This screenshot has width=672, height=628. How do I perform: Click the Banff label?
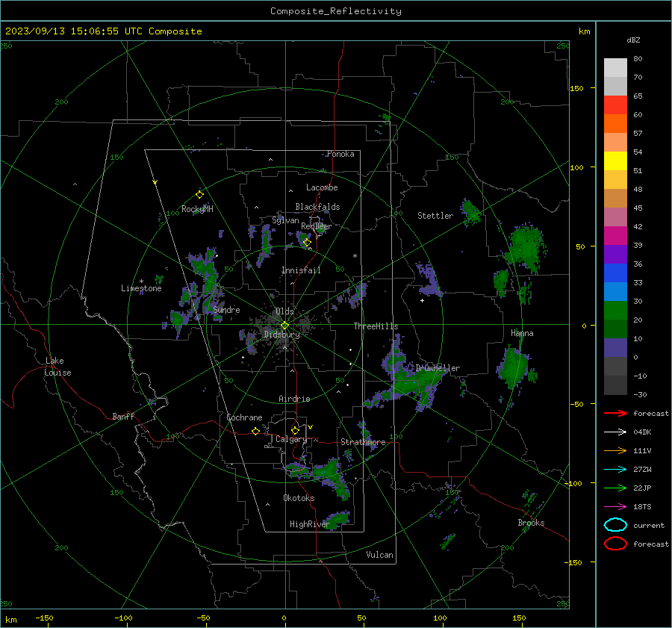[x=123, y=417]
